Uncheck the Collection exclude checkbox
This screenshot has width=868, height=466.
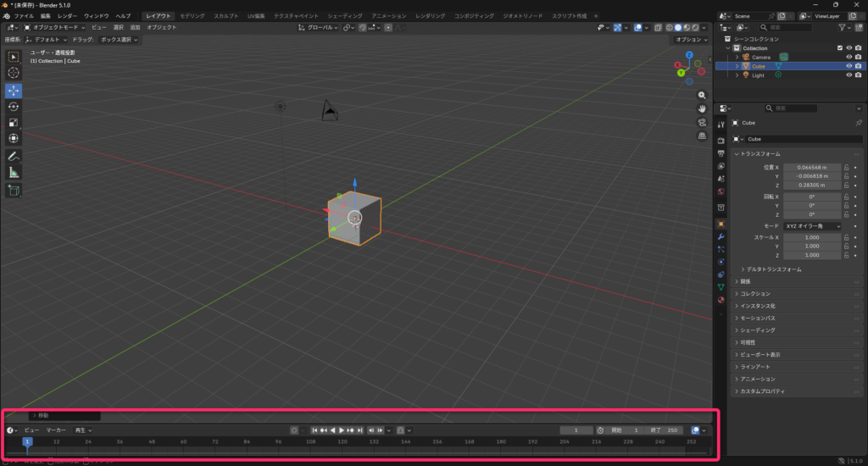click(x=840, y=48)
